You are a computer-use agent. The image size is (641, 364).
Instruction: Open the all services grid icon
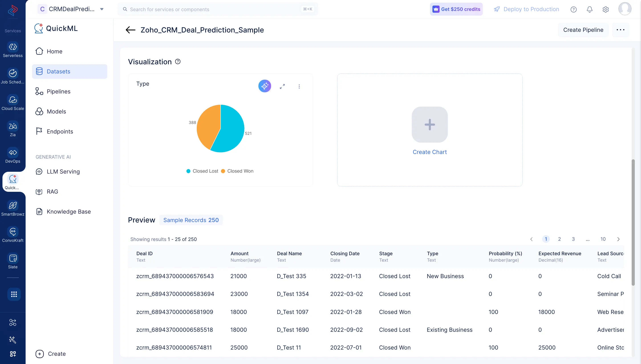coord(14,294)
